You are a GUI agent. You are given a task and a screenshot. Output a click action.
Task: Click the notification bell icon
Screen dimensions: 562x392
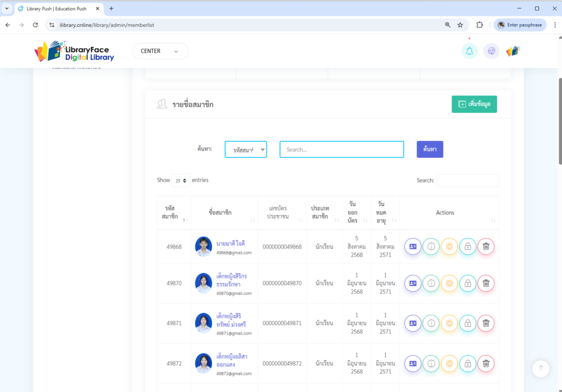tap(469, 51)
